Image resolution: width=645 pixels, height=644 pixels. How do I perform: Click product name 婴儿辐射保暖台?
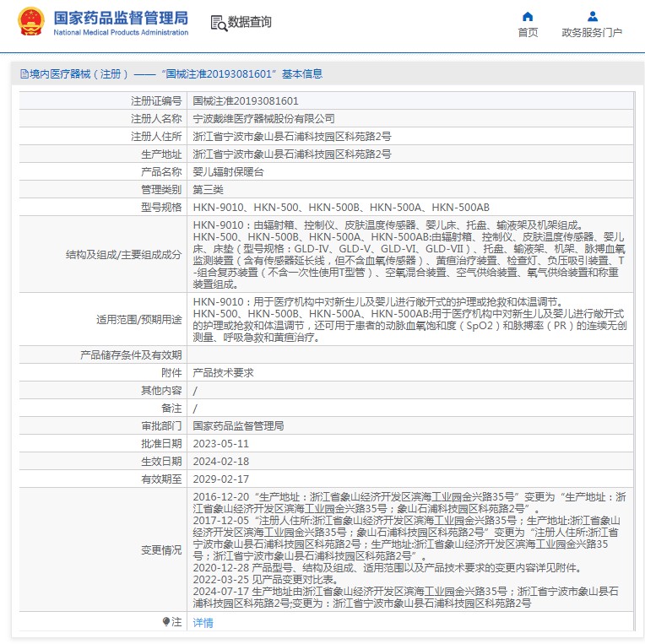[x=228, y=172]
